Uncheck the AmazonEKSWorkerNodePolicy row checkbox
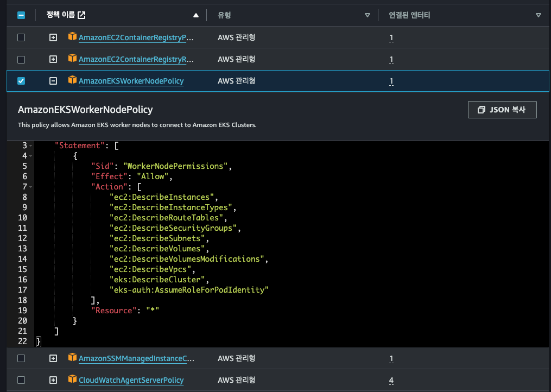 21,81
